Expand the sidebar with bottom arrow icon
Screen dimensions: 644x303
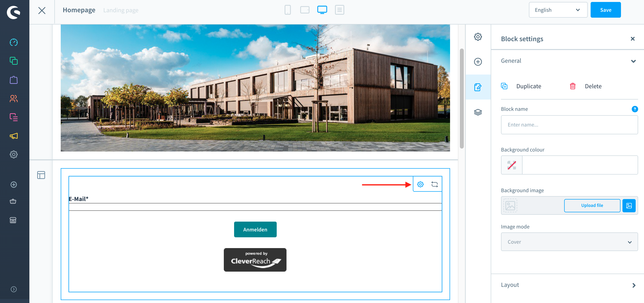click(13, 289)
